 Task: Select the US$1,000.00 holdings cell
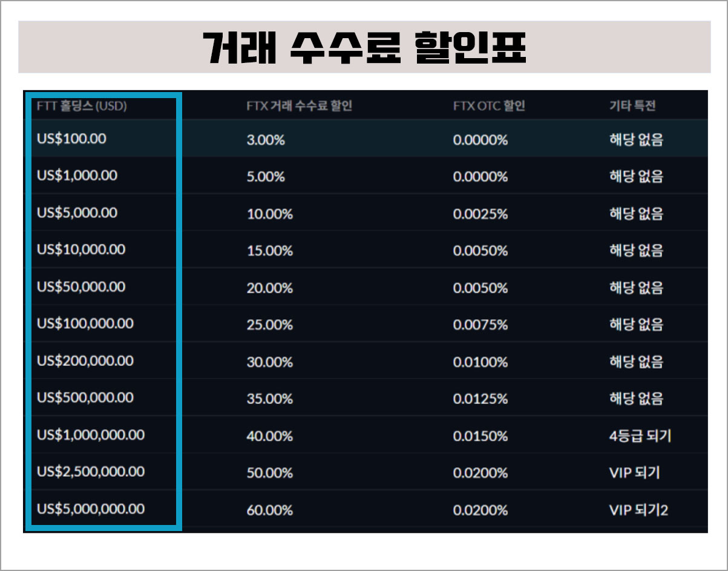tap(77, 176)
